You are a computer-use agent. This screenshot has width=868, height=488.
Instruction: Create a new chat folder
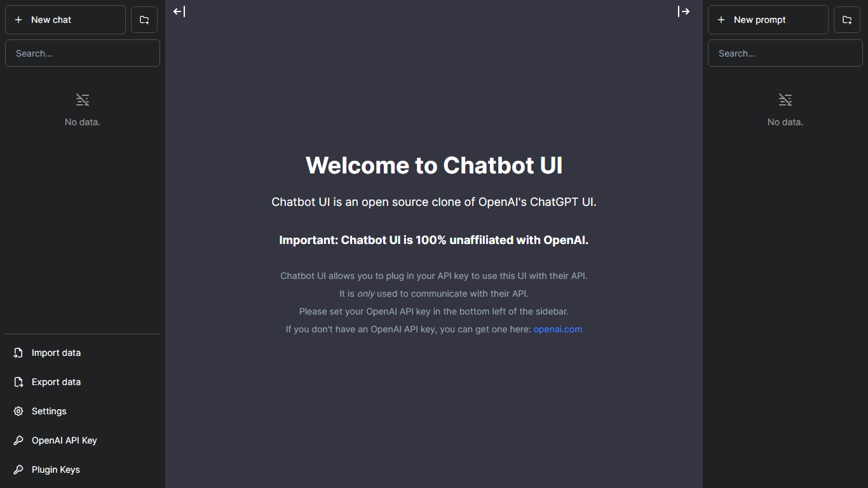click(x=144, y=20)
